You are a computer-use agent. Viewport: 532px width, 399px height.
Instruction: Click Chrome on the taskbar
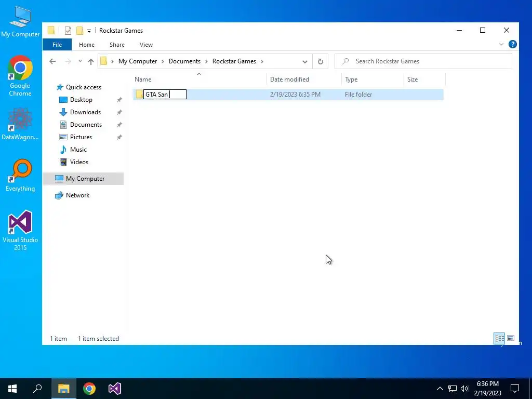click(89, 389)
